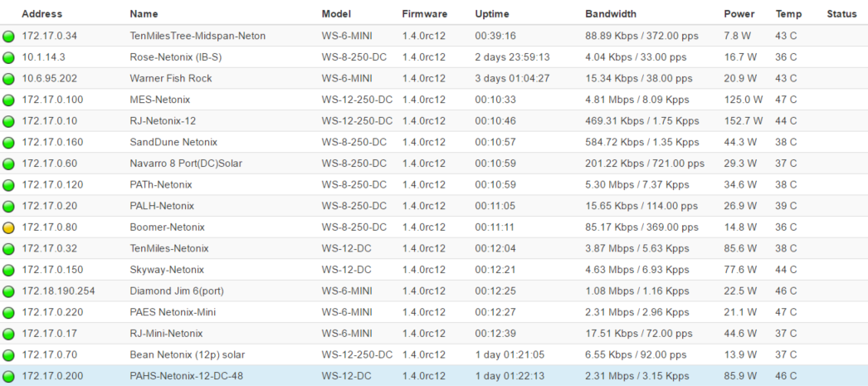Click the Power column header
The width and height of the screenshot is (868, 386).
739,14
